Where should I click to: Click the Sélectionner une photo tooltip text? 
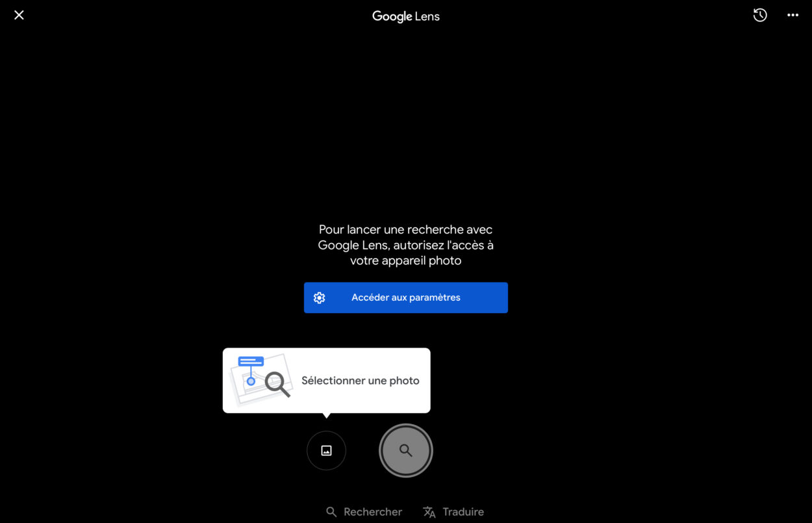361,381
